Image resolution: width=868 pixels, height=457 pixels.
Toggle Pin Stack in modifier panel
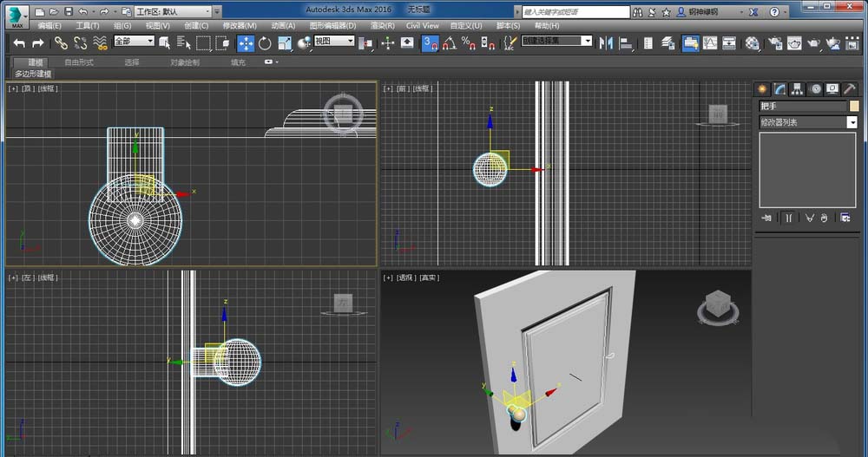point(766,218)
